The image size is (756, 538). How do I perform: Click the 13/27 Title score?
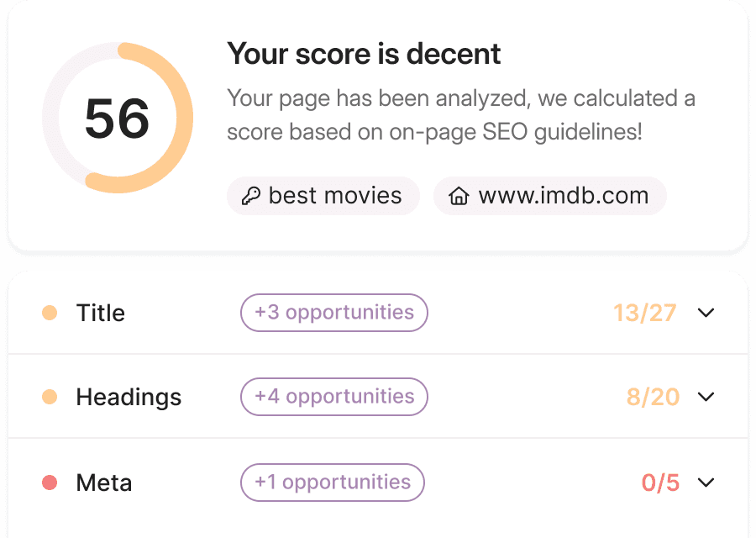(x=644, y=313)
